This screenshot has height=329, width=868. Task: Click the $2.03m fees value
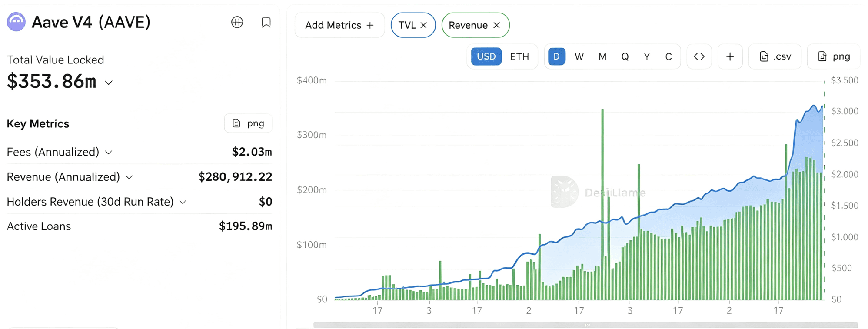pyautogui.click(x=252, y=152)
